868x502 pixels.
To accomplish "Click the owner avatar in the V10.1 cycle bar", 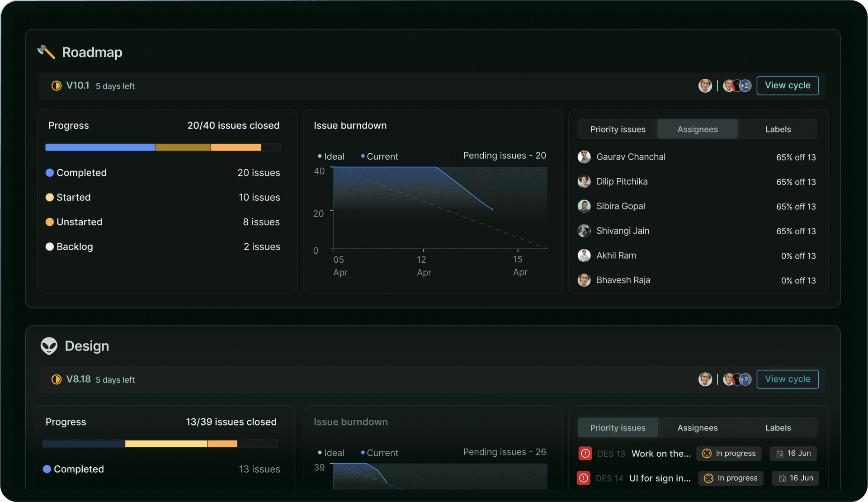I will click(x=705, y=85).
